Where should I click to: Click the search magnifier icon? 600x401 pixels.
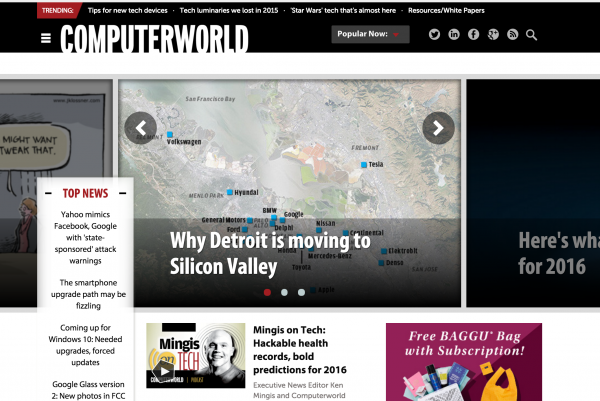[x=532, y=35]
